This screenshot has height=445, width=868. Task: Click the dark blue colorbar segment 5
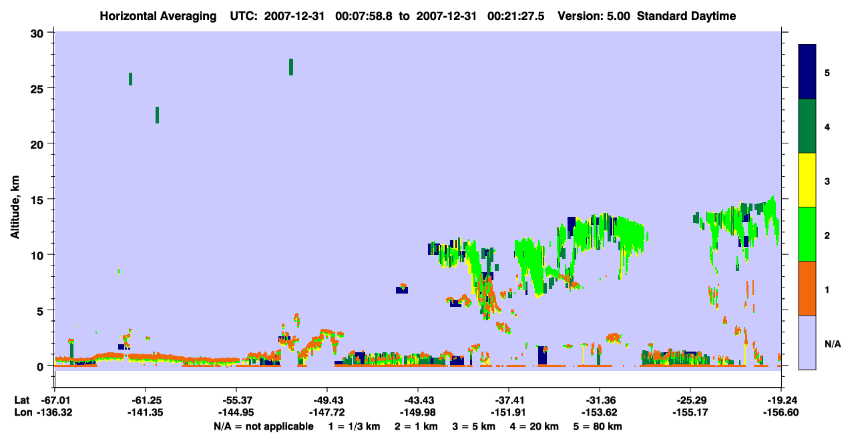[x=807, y=72]
